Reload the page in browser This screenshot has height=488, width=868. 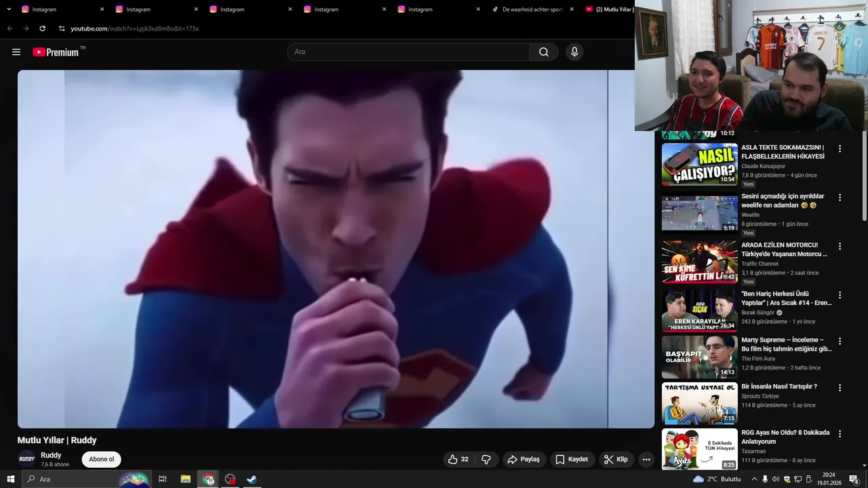click(42, 28)
